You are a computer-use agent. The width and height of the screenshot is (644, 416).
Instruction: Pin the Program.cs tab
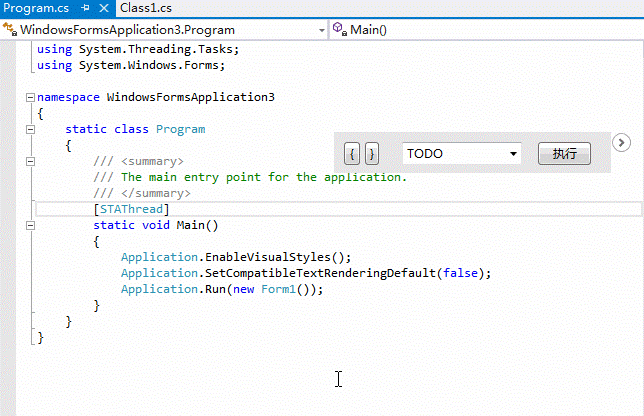(85, 8)
